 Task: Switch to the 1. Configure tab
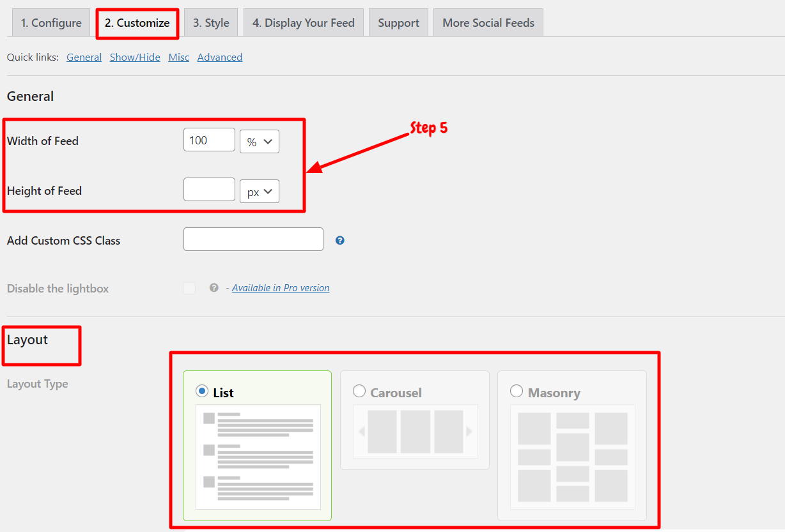click(51, 23)
